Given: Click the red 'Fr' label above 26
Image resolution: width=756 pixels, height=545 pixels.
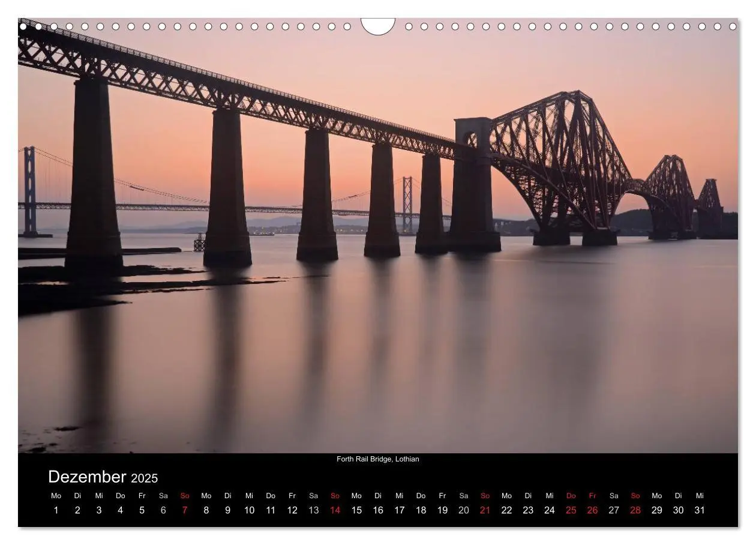Looking at the screenshot, I should (x=593, y=496).
